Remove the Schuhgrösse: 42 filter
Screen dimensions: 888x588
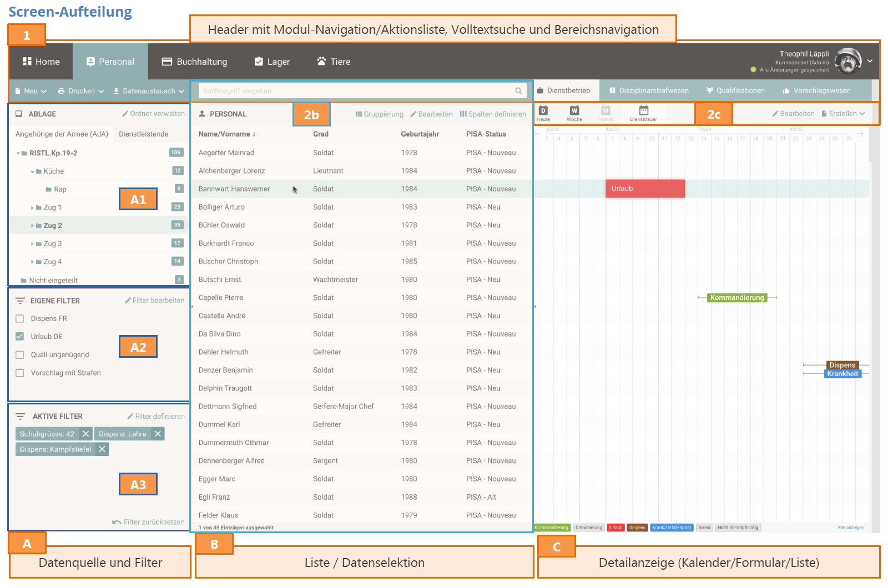point(85,434)
